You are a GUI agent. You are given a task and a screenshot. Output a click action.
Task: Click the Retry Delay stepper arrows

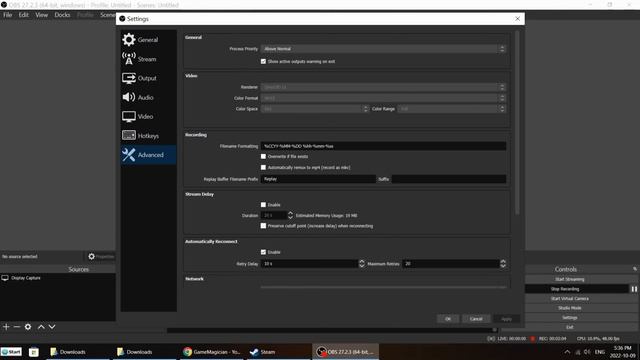click(x=362, y=264)
